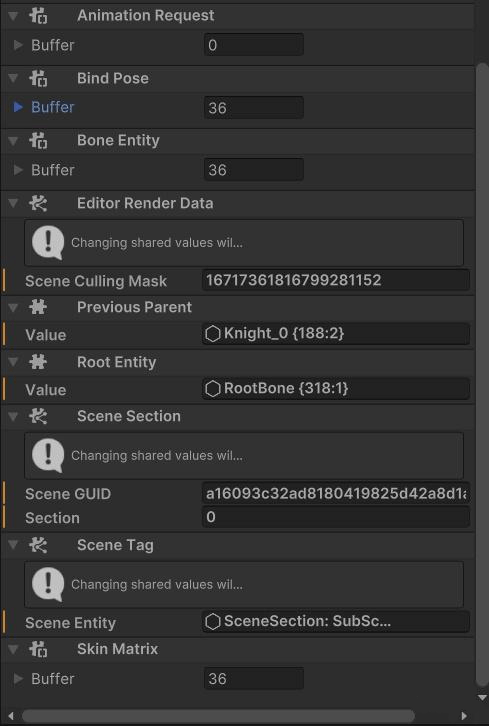Click the Root Entity puzzle-piece icon
489x726 pixels.
click(38, 362)
